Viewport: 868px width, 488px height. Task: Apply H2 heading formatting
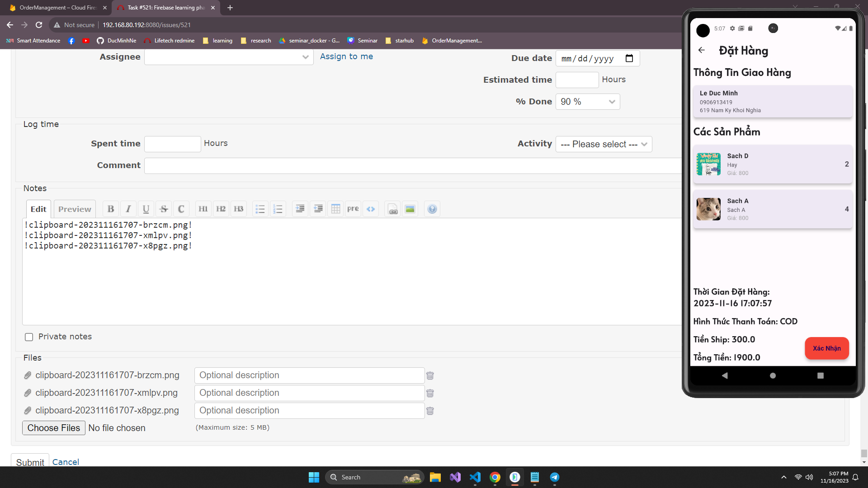[x=221, y=209]
